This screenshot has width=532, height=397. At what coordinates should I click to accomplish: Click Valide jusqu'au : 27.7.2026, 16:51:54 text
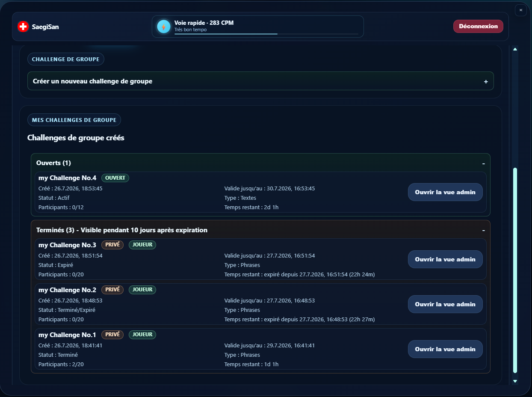click(x=269, y=256)
